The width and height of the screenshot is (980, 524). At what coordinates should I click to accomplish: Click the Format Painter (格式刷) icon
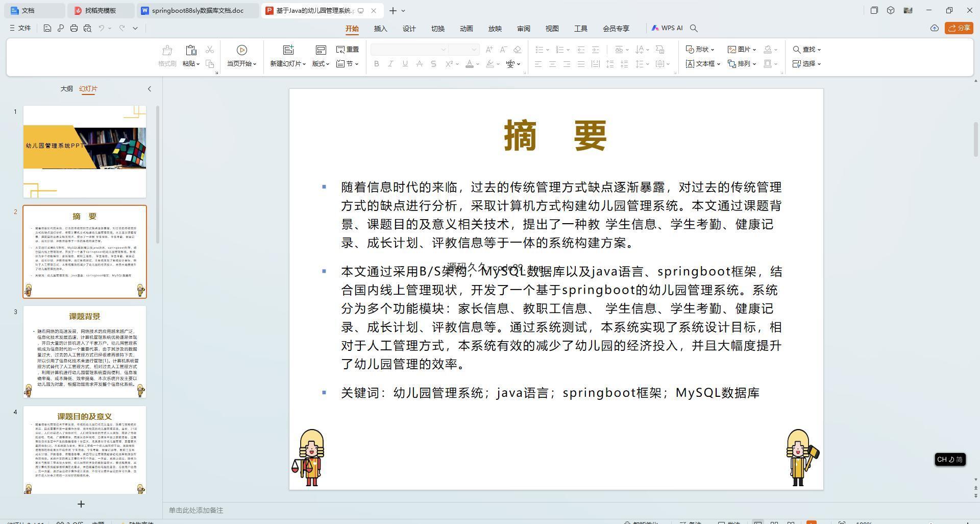(x=167, y=50)
